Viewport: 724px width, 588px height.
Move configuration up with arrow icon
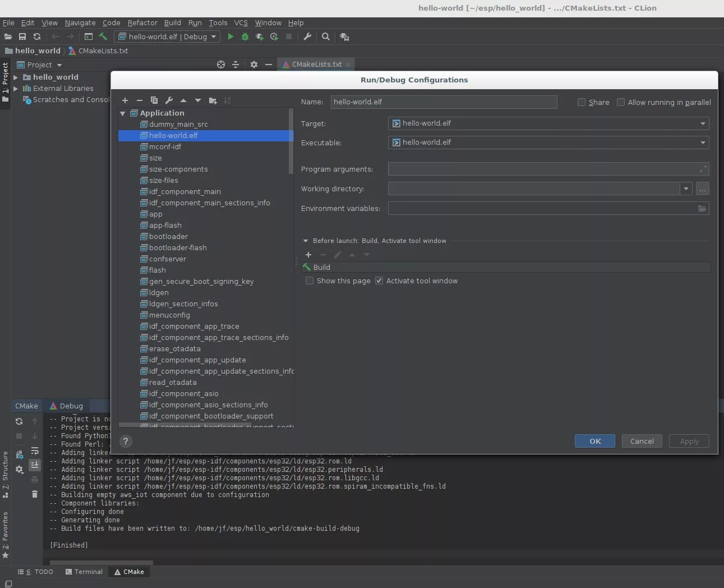pyautogui.click(x=183, y=100)
